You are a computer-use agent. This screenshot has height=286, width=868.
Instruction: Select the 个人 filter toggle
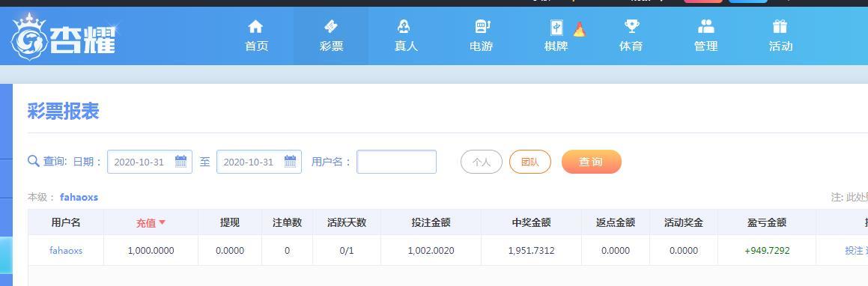(482, 162)
